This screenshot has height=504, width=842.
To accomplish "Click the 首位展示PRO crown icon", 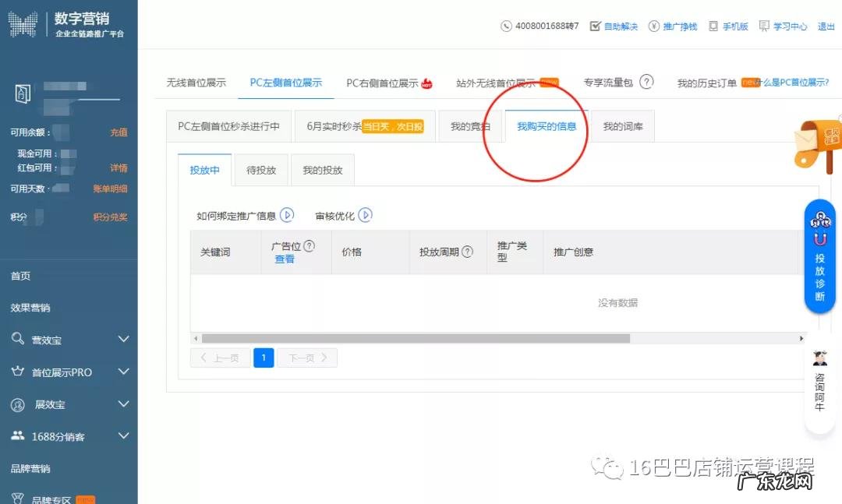I will [x=17, y=372].
